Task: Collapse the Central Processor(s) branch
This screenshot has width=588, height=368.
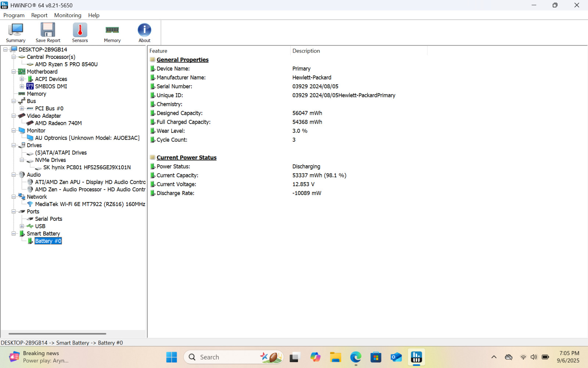Action: 14,57
